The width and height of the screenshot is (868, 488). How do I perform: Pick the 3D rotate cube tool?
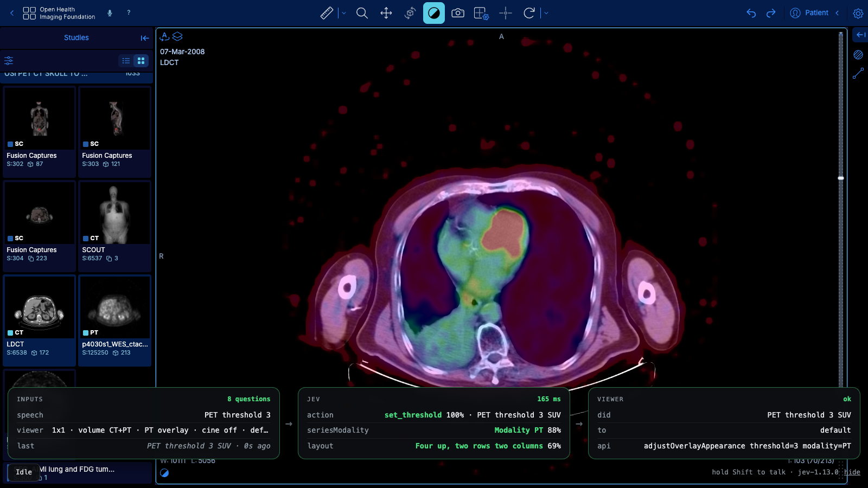(410, 13)
